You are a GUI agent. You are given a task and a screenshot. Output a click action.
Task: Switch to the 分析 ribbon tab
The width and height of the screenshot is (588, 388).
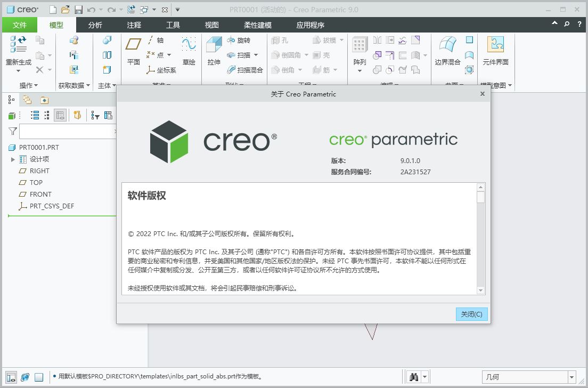[94, 25]
